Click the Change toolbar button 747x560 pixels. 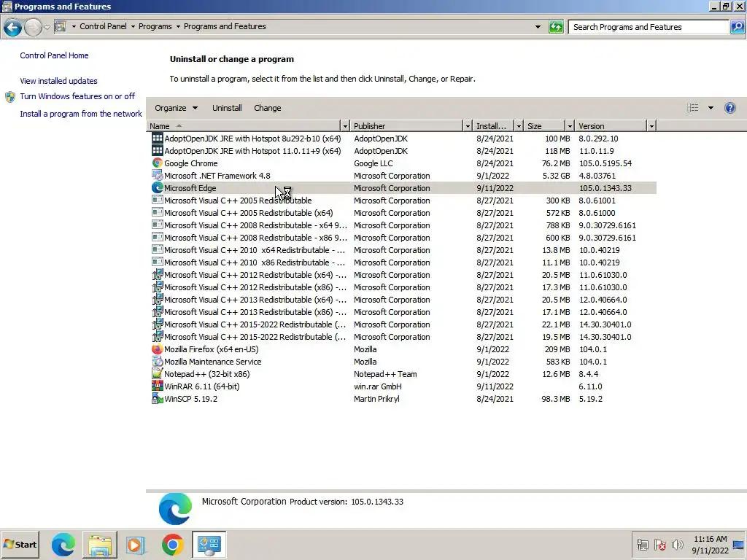(267, 108)
